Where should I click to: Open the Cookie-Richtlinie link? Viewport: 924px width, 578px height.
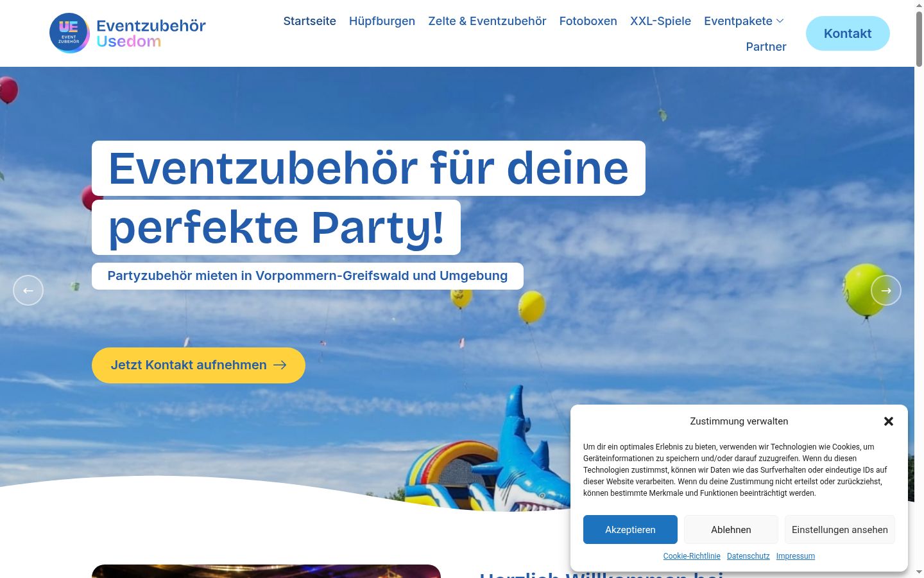coord(692,556)
